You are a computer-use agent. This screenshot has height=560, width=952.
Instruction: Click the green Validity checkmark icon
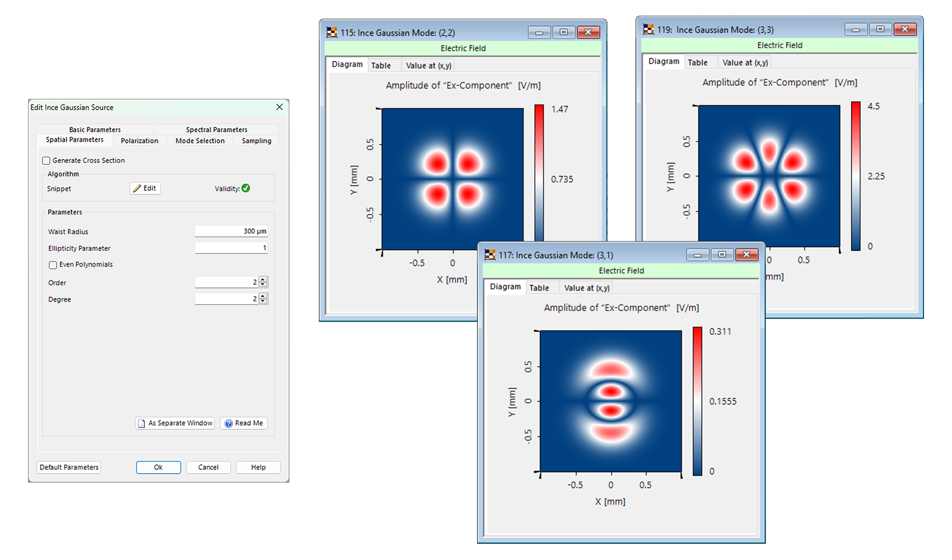point(245,189)
